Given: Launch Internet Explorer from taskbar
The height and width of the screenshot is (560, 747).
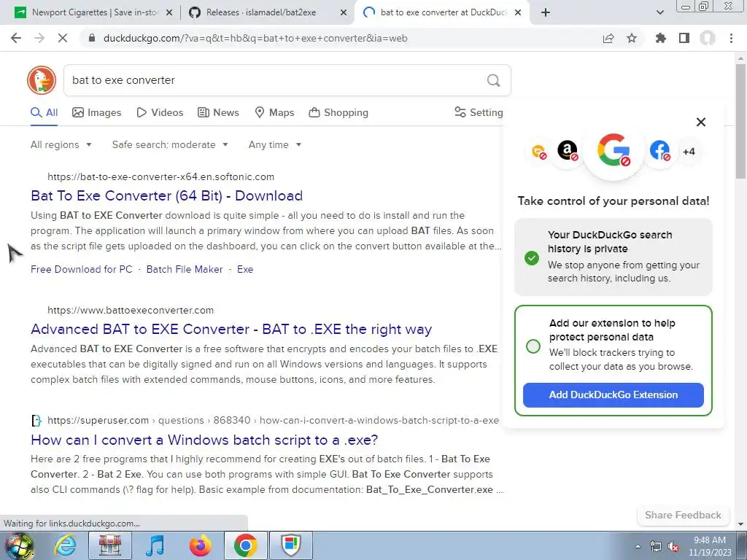Looking at the screenshot, I should [65, 545].
